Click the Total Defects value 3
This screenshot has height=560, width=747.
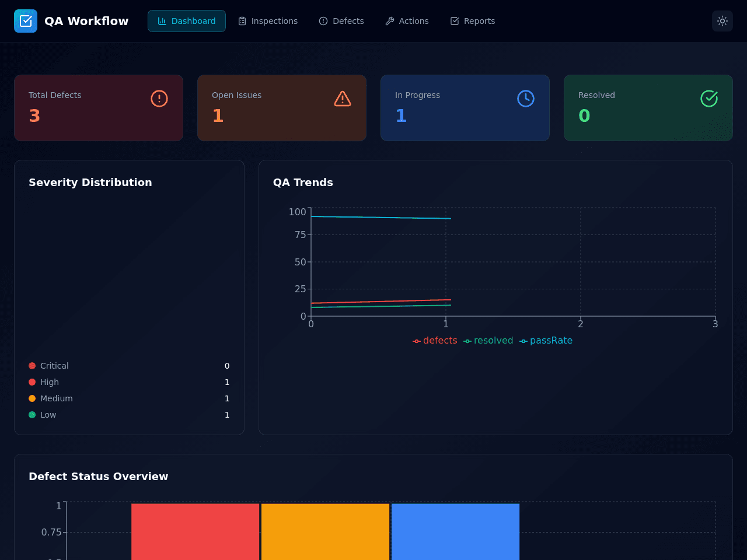34,116
